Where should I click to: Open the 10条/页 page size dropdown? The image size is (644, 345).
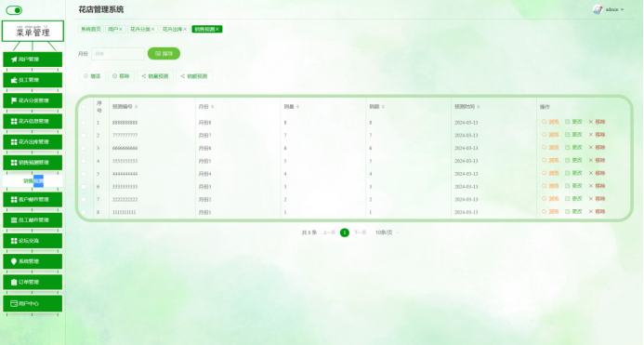click(387, 232)
